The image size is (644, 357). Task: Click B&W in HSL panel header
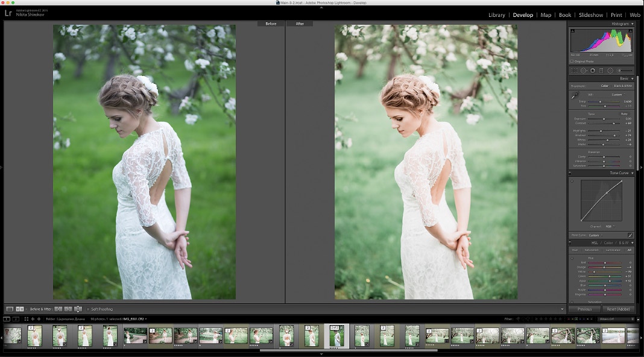coord(623,243)
